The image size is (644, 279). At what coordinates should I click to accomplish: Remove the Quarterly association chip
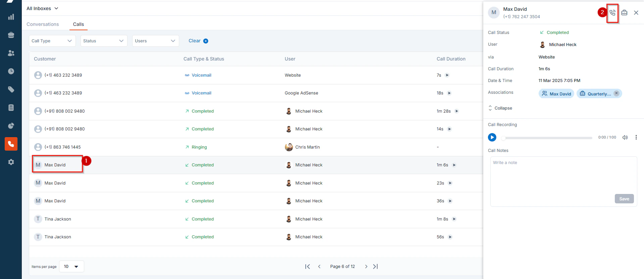click(616, 93)
